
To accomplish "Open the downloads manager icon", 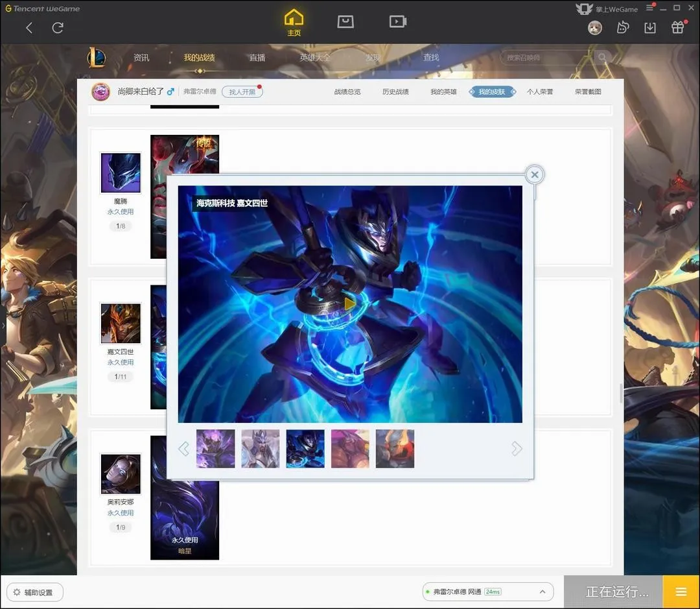I will (x=649, y=28).
